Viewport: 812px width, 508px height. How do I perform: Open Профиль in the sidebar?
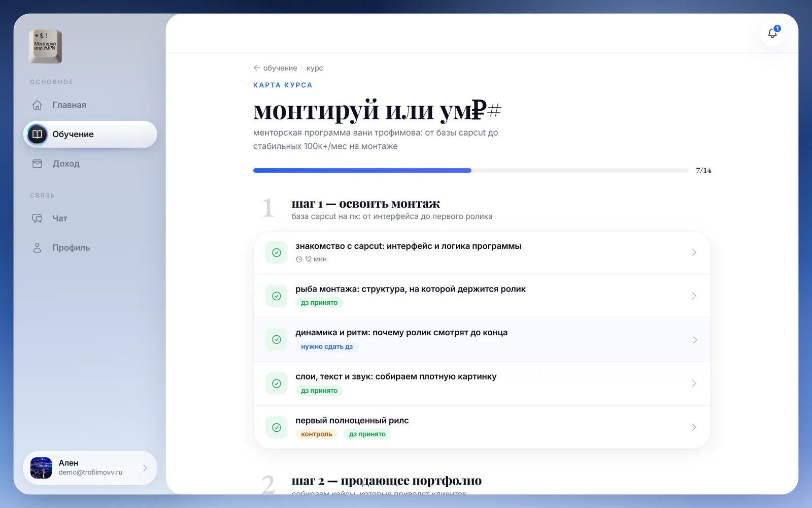(90, 247)
